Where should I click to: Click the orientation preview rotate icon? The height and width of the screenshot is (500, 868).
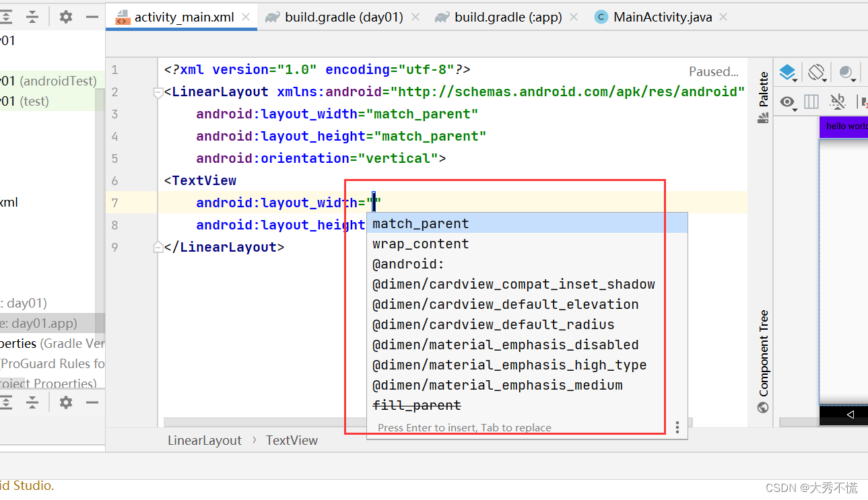coord(815,72)
